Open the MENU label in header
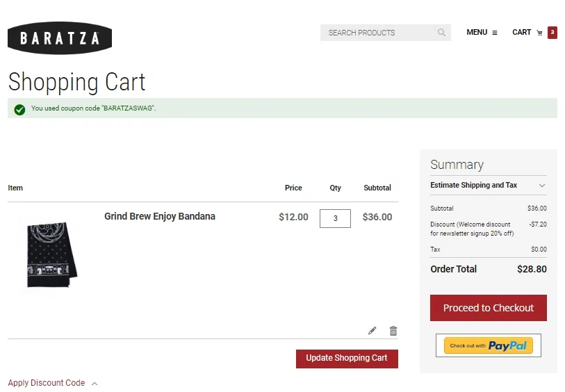The width and height of the screenshot is (565, 392). click(477, 33)
